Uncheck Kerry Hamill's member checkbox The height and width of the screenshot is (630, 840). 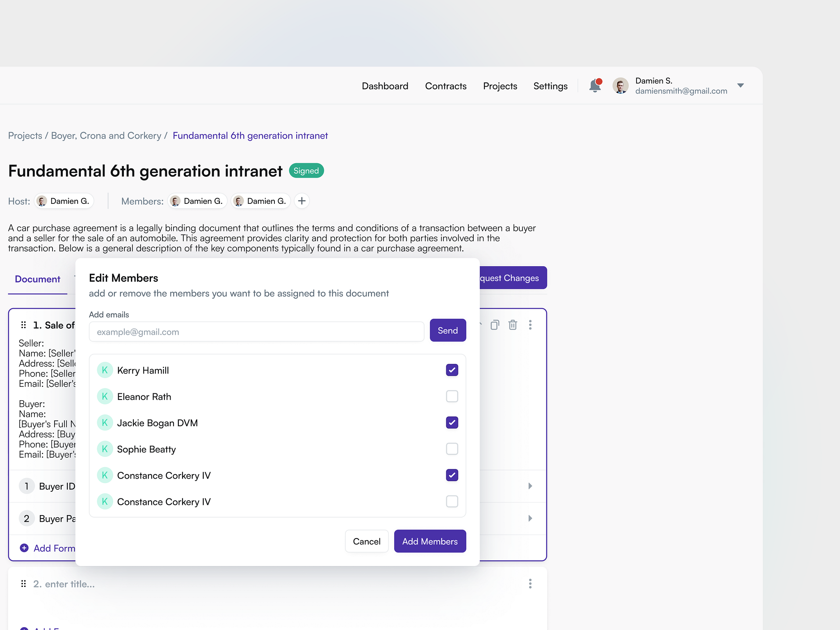(452, 370)
